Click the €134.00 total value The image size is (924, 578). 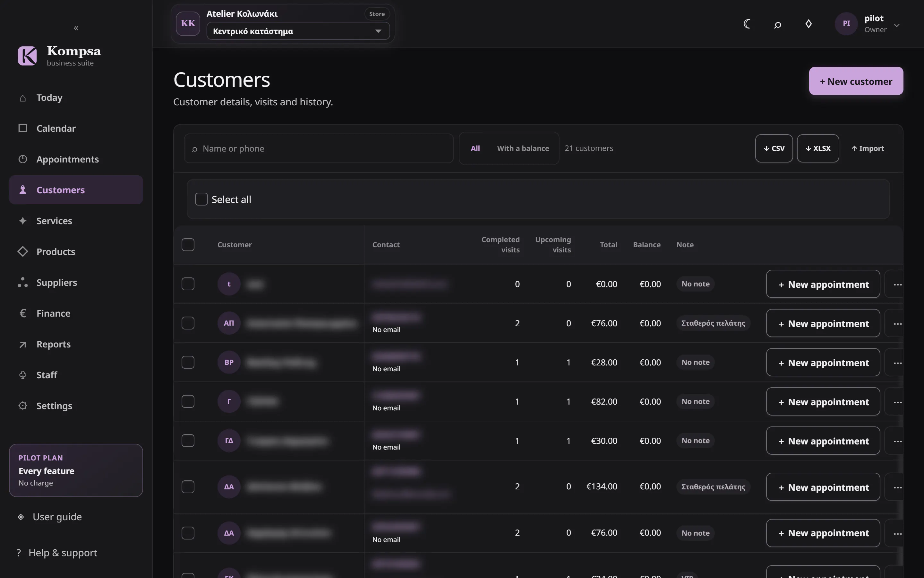pos(601,486)
